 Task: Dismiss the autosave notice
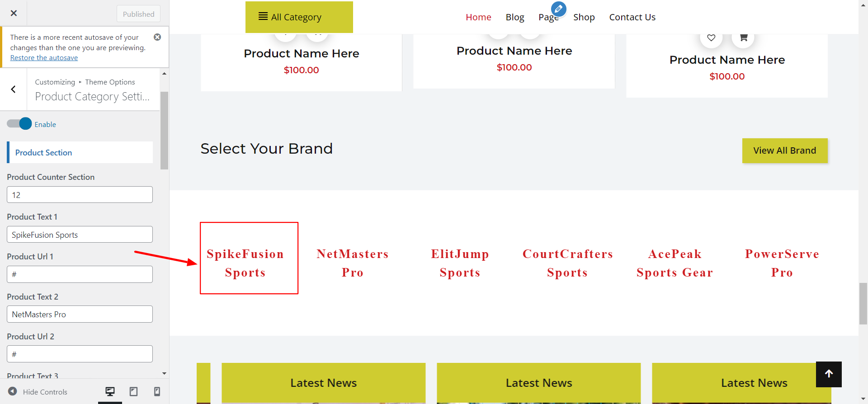157,37
